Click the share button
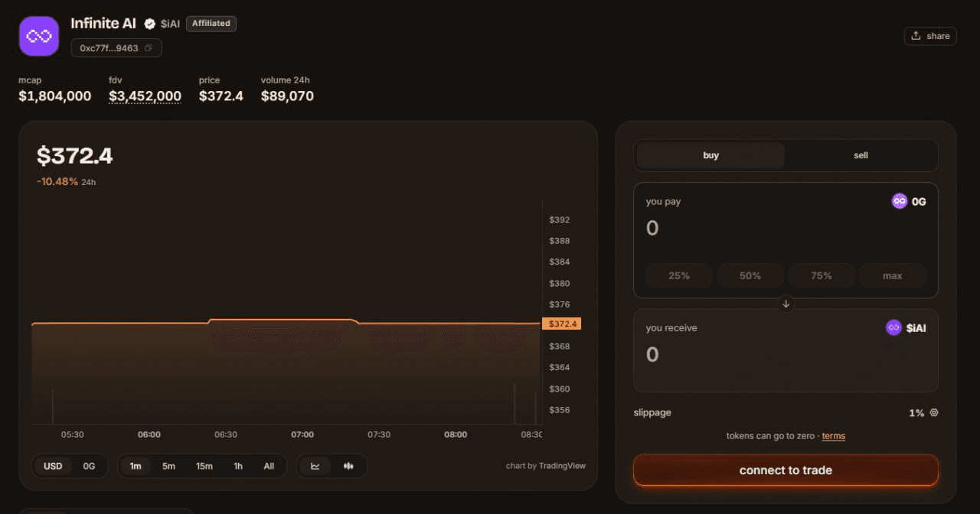Screen dimensions: 980x514 [x=930, y=36]
